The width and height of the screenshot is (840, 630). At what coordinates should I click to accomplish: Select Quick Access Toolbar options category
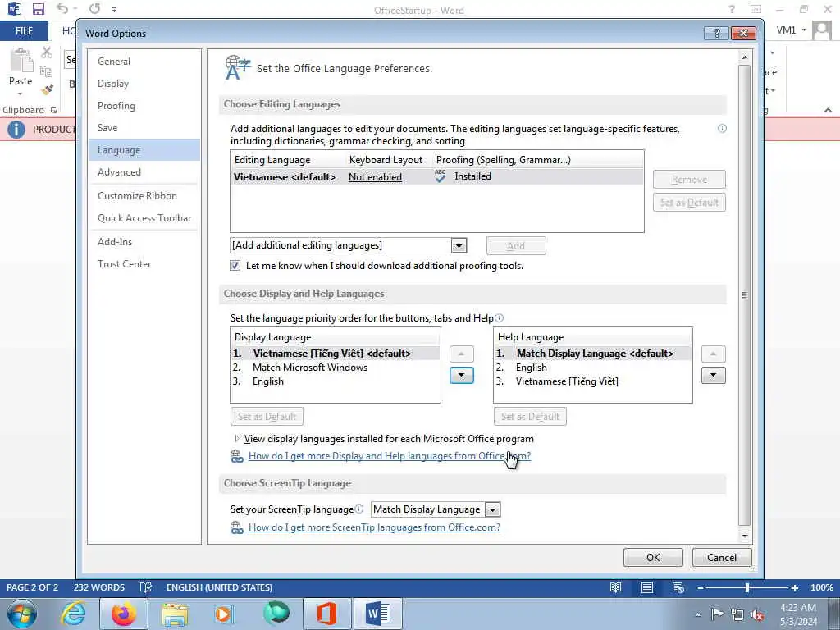tap(144, 218)
